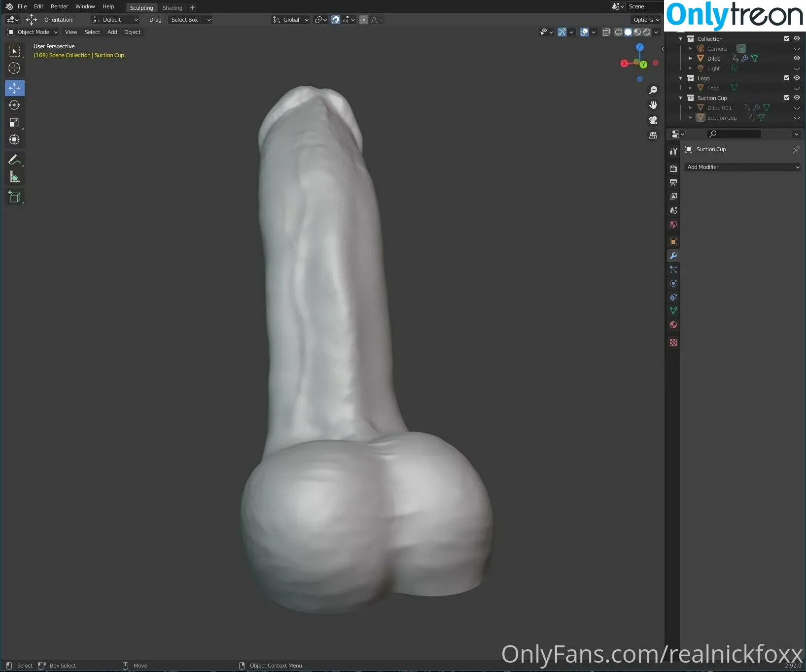Switch to the Shading workspace tab

pos(173,8)
